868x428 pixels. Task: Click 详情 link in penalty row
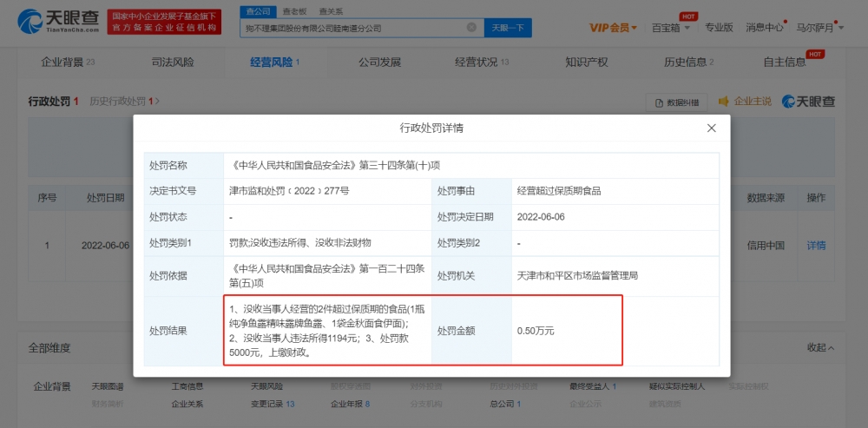pyautogui.click(x=816, y=246)
